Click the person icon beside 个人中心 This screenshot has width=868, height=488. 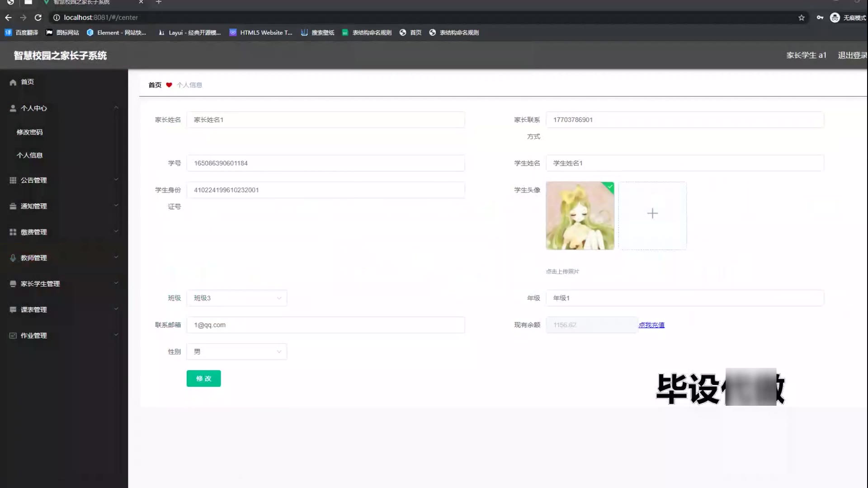point(13,108)
